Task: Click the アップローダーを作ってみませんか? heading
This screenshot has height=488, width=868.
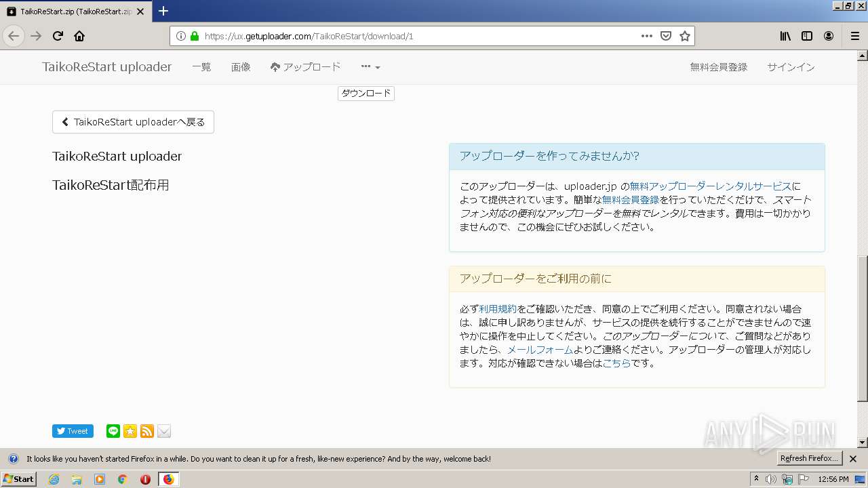Action: coord(549,156)
